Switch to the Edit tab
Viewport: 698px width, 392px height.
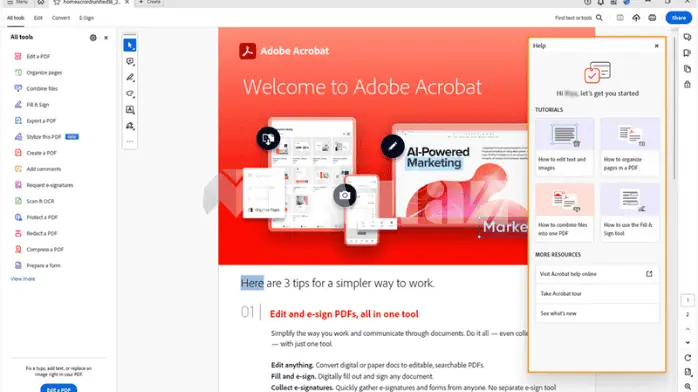pos(38,18)
